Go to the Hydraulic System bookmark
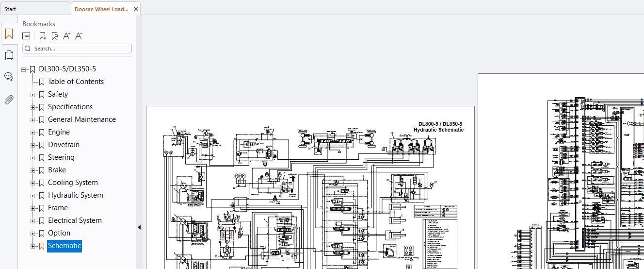 tap(75, 195)
